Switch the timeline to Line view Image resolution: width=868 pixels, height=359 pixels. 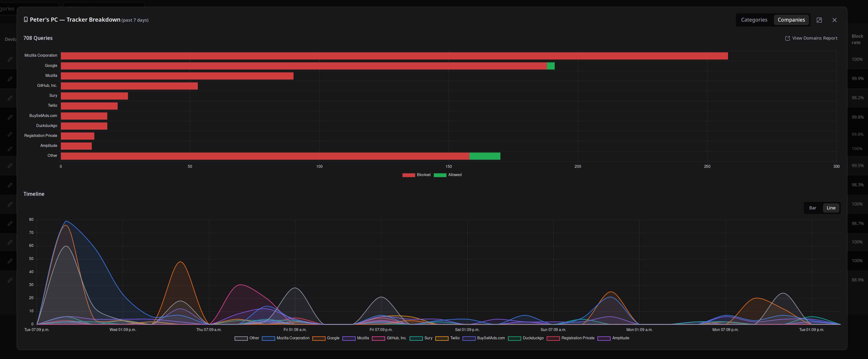831,208
